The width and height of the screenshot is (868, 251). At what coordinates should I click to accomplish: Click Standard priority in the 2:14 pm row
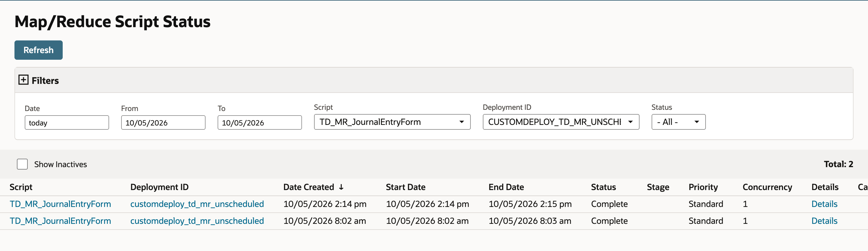pos(706,204)
